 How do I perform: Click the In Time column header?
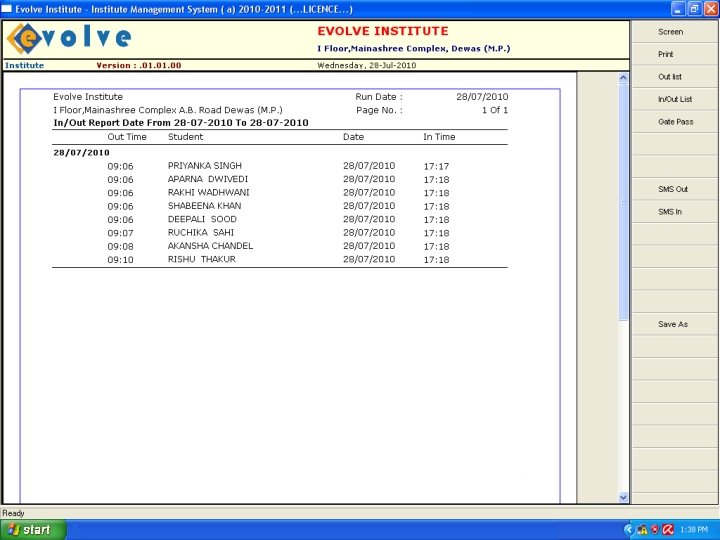pos(439,137)
